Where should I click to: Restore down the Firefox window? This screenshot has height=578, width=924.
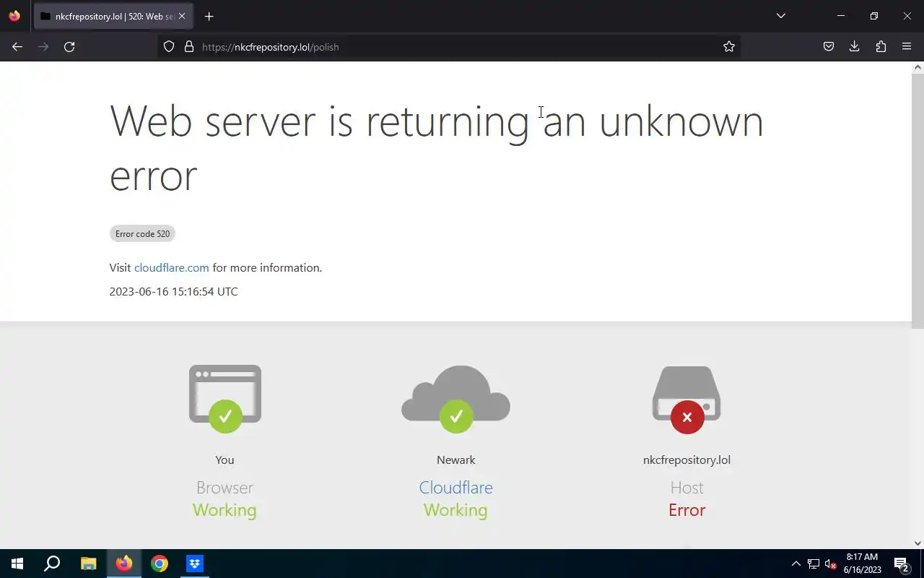point(874,16)
